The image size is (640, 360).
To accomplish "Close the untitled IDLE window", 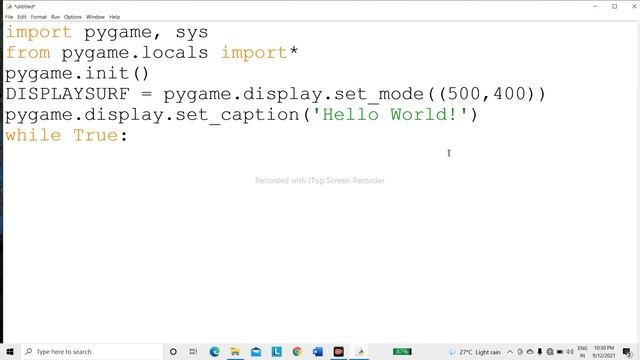I will click(x=634, y=7).
